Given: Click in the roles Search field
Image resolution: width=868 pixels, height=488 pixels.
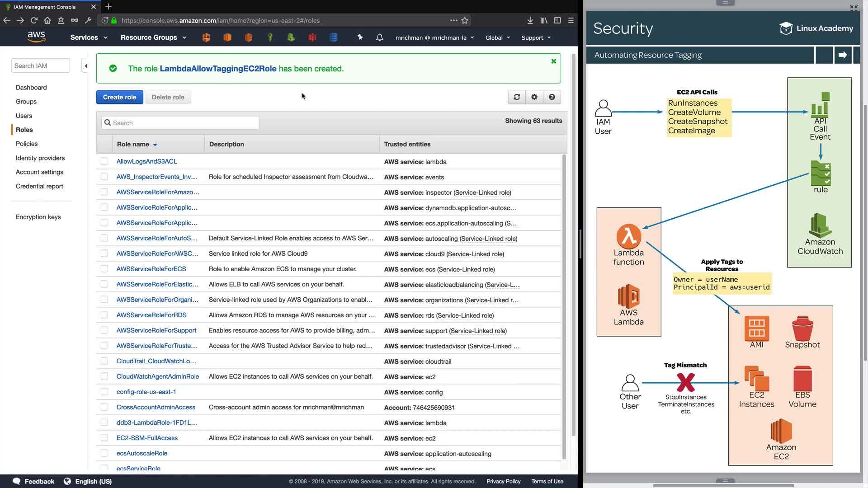Looking at the screenshot, I should (181, 123).
